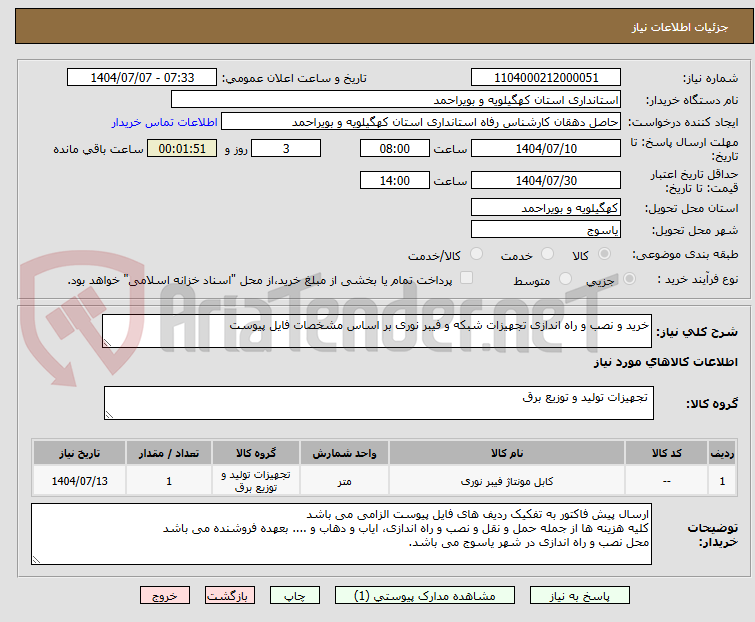Click the تاریخ نیاز column header
Image resolution: width=755 pixels, height=622 pixels.
point(79,453)
